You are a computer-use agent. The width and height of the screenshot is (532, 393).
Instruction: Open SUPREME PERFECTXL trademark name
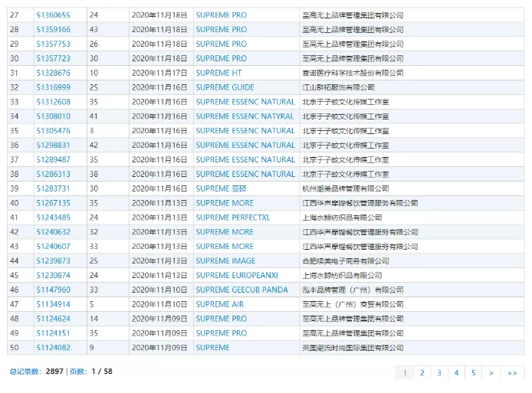click(x=233, y=218)
